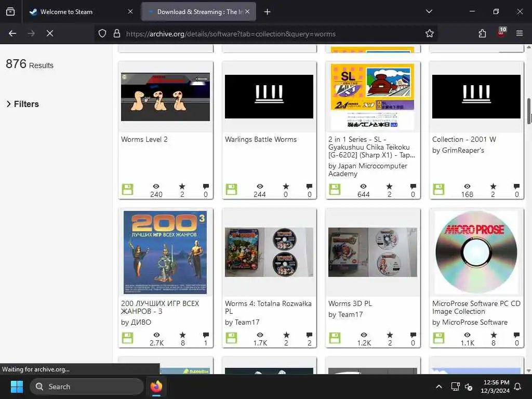Click floppy icon on Collection 2001 W

[438, 189]
